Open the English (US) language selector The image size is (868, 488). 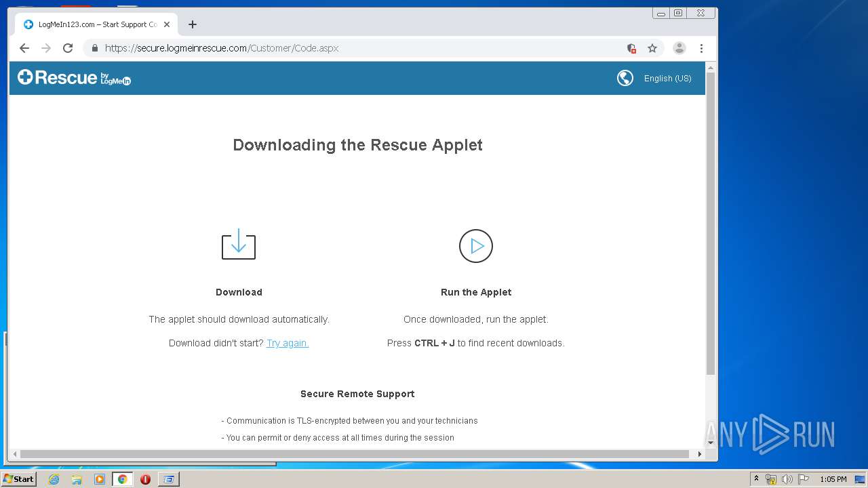[667, 79]
